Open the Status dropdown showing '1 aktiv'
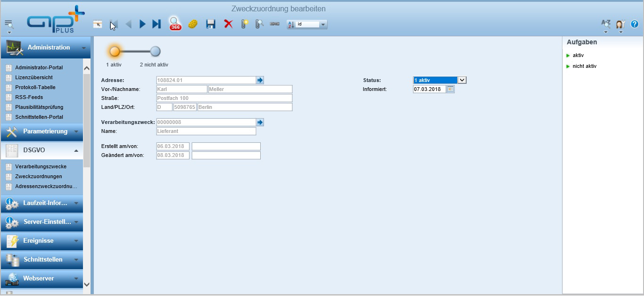 [x=462, y=80]
